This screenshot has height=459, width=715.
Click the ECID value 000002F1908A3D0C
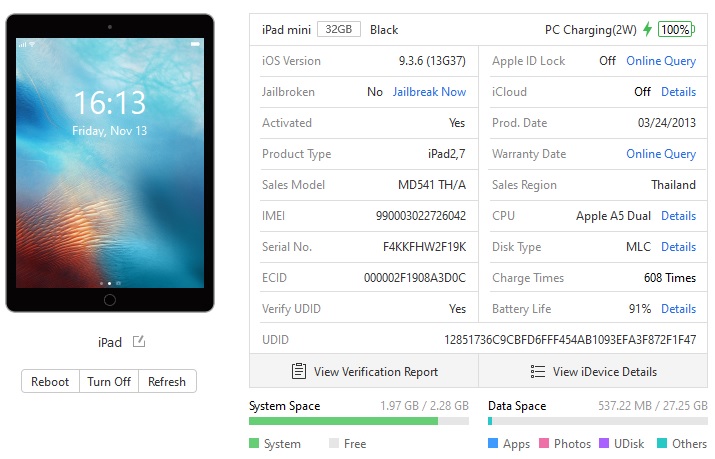pyautogui.click(x=415, y=278)
